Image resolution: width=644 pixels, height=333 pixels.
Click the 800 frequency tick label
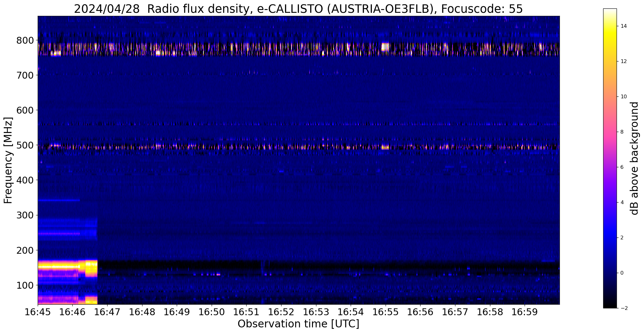25,40
